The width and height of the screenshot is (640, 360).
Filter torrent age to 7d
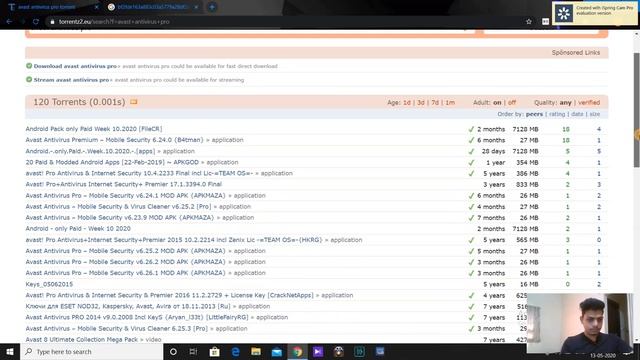(x=435, y=102)
